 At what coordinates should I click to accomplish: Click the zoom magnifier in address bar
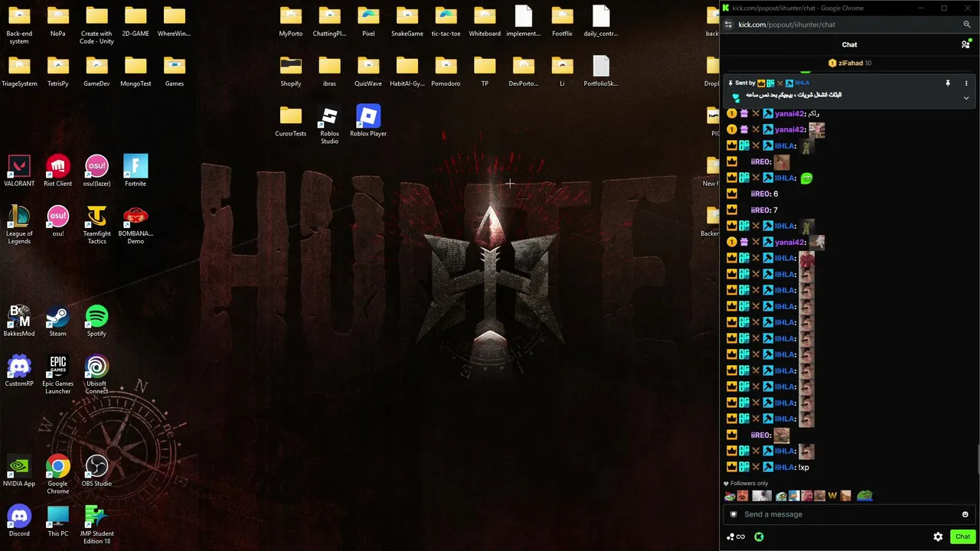pyautogui.click(x=967, y=24)
